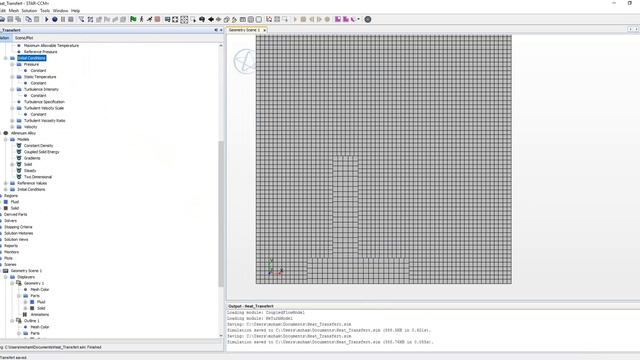Select Mesh Color under Geometry 1
This screenshot has width=640, height=360.
40,289
